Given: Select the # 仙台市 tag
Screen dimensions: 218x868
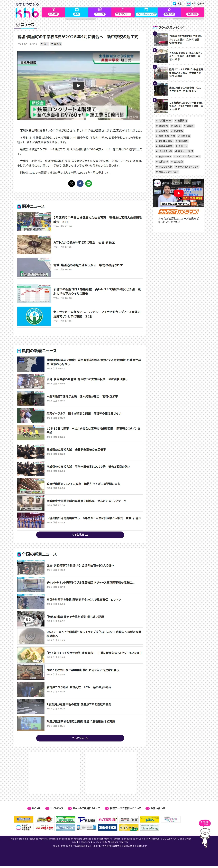Looking at the screenshot, I should click(189, 126).
